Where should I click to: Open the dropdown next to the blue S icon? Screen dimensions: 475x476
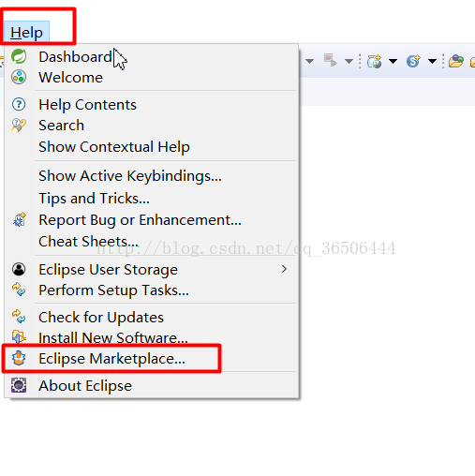coord(432,61)
